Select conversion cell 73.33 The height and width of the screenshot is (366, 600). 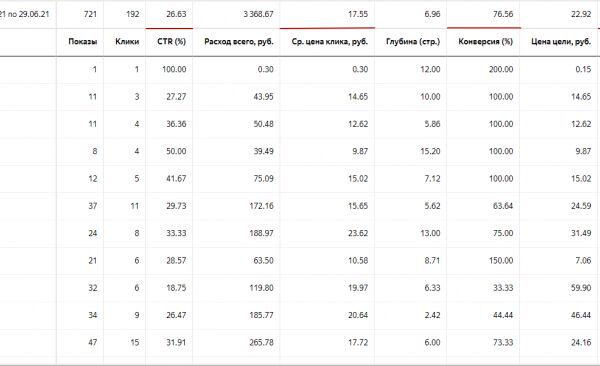click(x=503, y=343)
